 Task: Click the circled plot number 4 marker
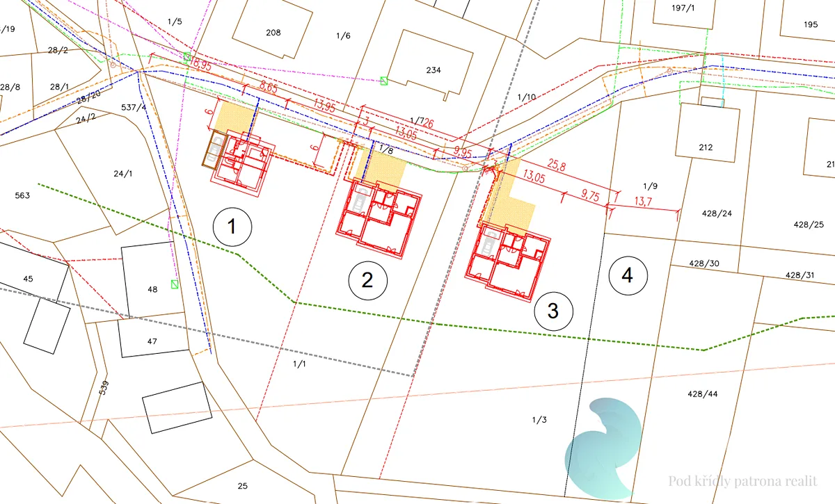628,276
